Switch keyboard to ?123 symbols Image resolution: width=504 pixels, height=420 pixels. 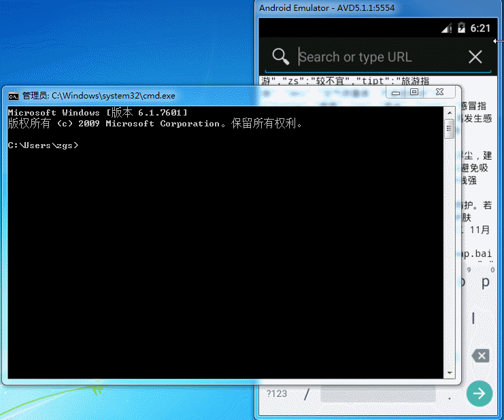coord(277,393)
